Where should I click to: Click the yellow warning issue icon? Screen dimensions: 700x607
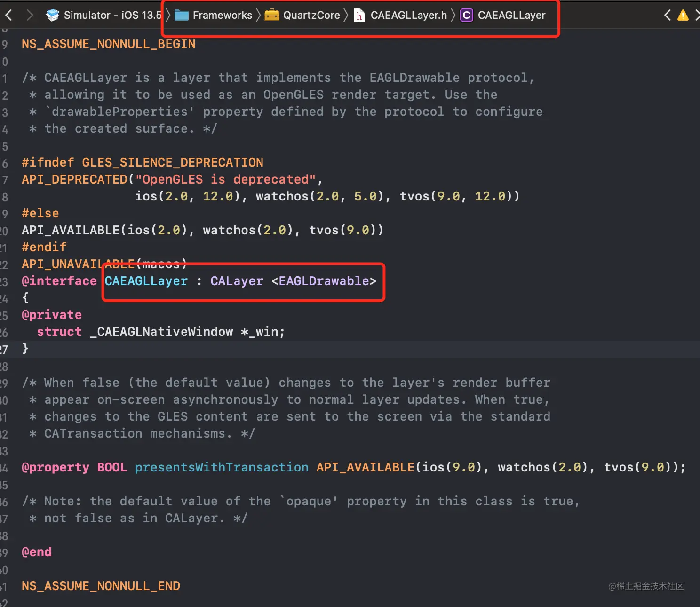pyautogui.click(x=683, y=16)
